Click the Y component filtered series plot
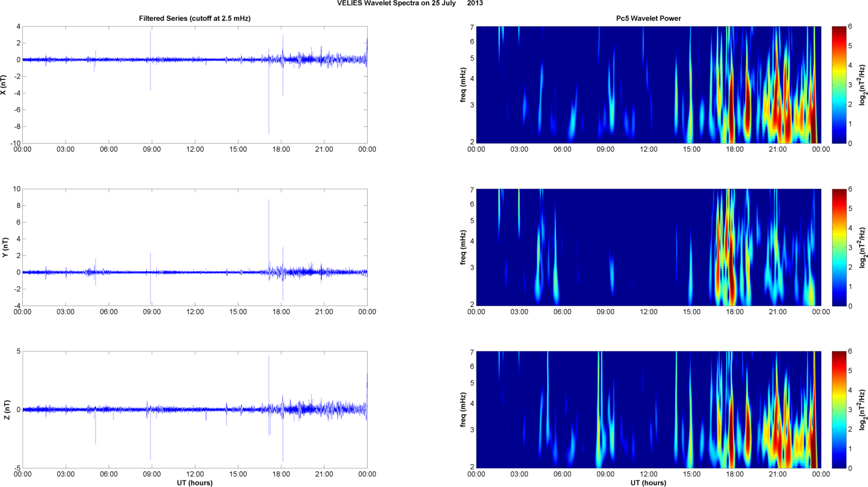868x487 pixels. [x=194, y=247]
